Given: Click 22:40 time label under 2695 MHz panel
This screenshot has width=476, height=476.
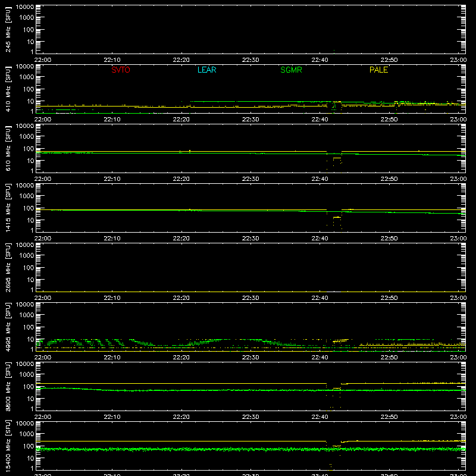Looking at the screenshot, I should (x=320, y=298).
